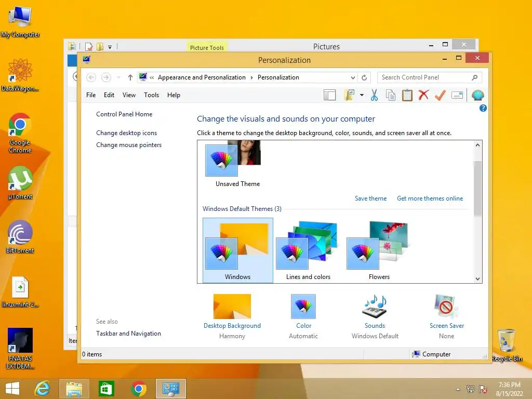
Task: Go up one level with Up arrow
Action: click(x=130, y=77)
